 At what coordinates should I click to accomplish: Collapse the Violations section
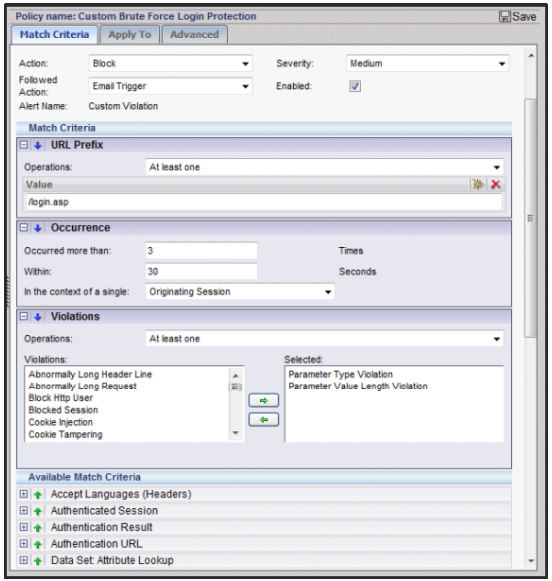[x=24, y=316]
